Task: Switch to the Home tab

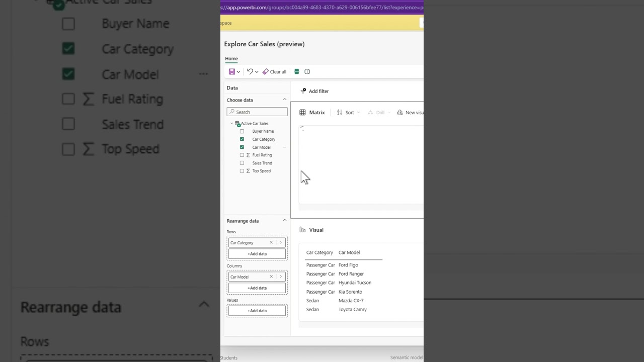Action: pos(231,59)
